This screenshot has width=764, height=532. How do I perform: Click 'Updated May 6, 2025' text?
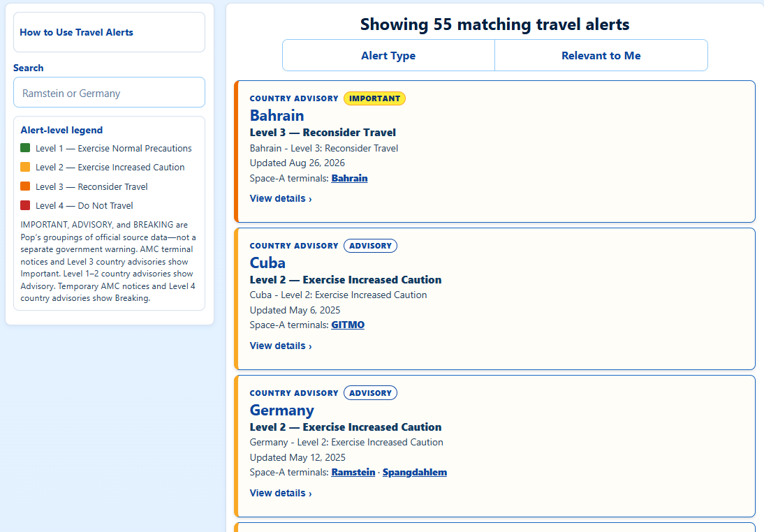pyautogui.click(x=295, y=310)
